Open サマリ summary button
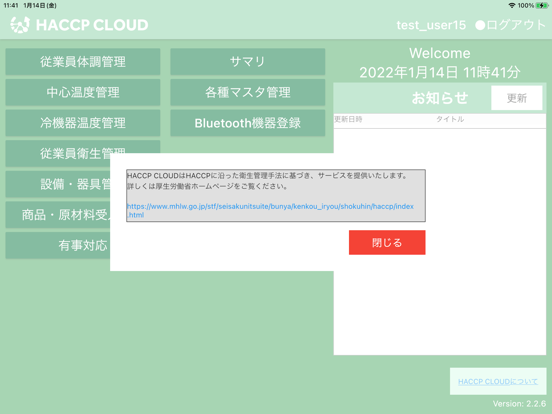 pos(247,62)
